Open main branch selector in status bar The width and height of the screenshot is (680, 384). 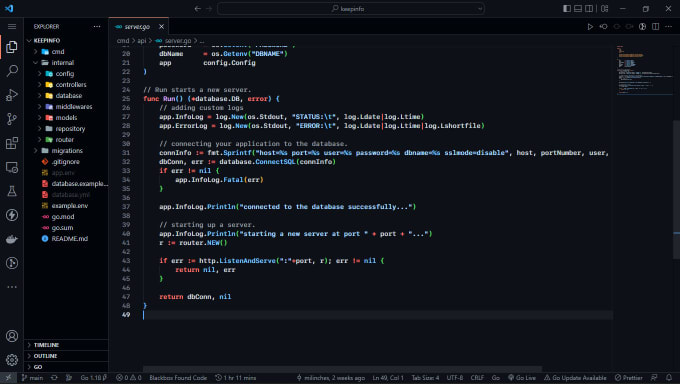coord(33,378)
